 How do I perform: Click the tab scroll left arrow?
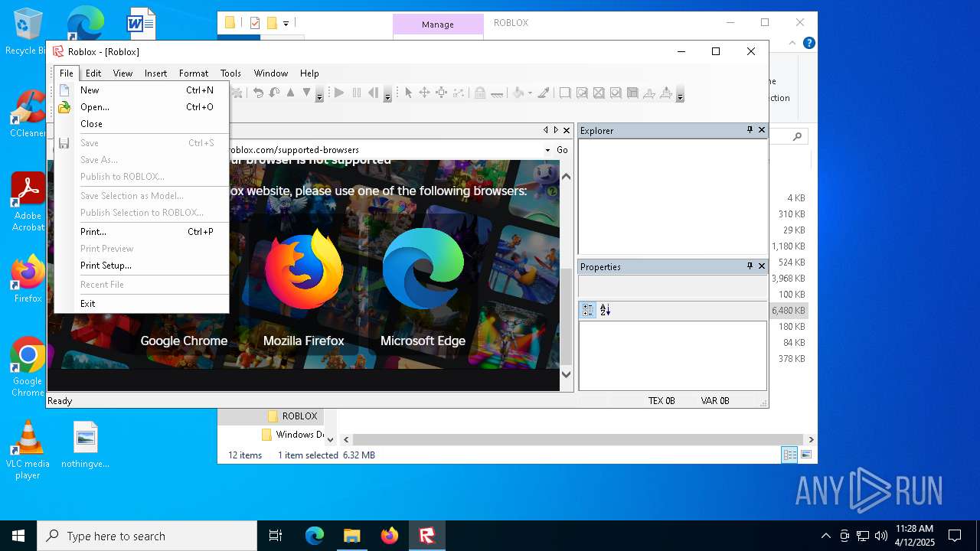point(545,130)
